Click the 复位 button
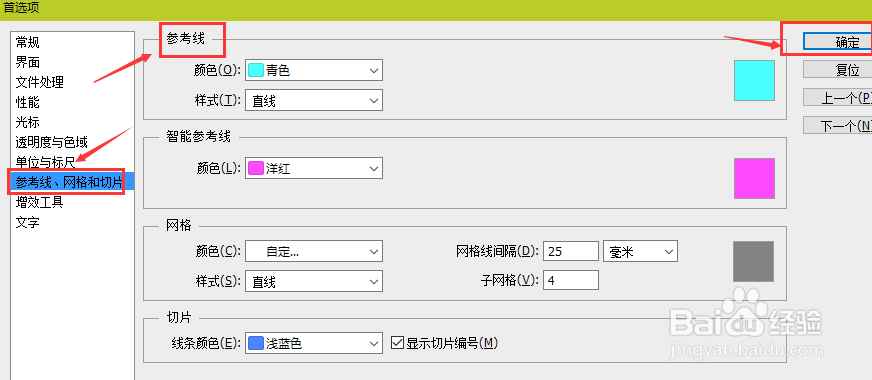 coord(838,70)
